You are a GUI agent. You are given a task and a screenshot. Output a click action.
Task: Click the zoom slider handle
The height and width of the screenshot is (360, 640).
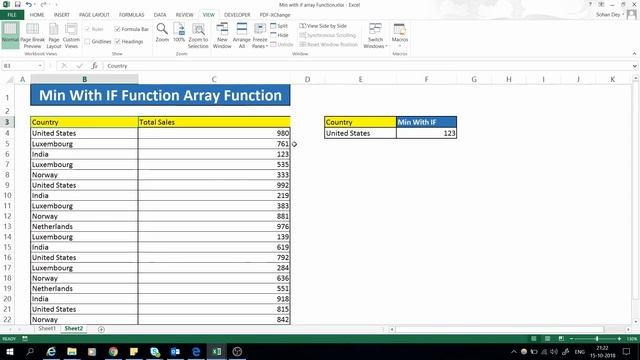(x=597, y=339)
